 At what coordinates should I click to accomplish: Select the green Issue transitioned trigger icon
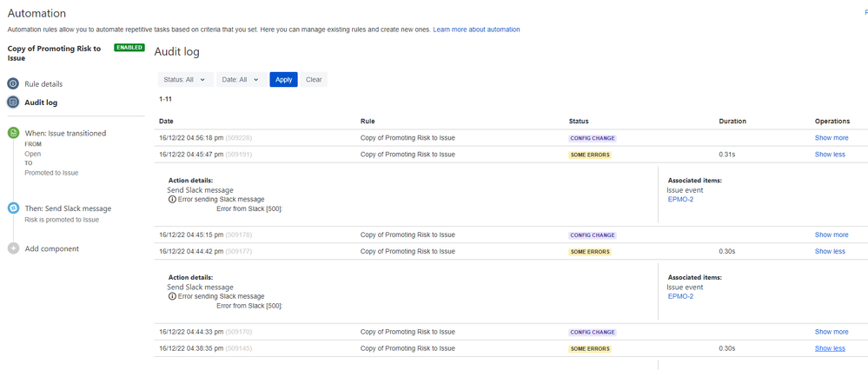(13, 133)
